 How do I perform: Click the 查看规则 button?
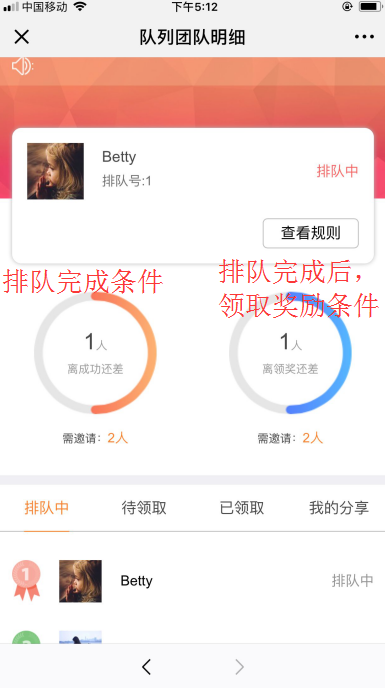[311, 233]
